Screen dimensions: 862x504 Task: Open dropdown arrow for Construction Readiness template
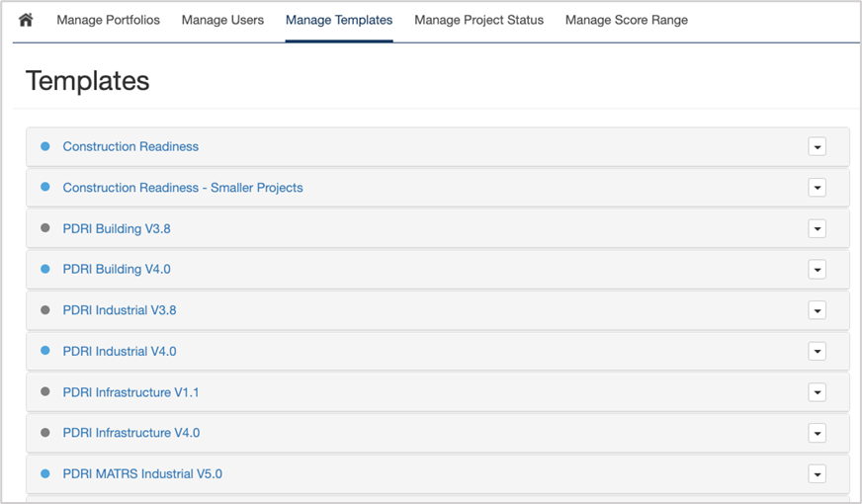pos(817,147)
